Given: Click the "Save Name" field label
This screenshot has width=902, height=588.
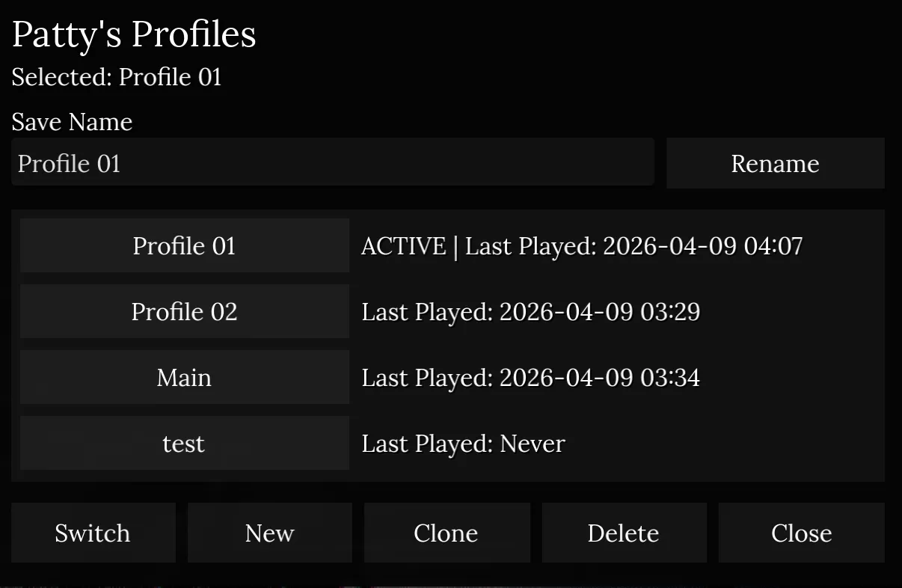Looking at the screenshot, I should (72, 122).
